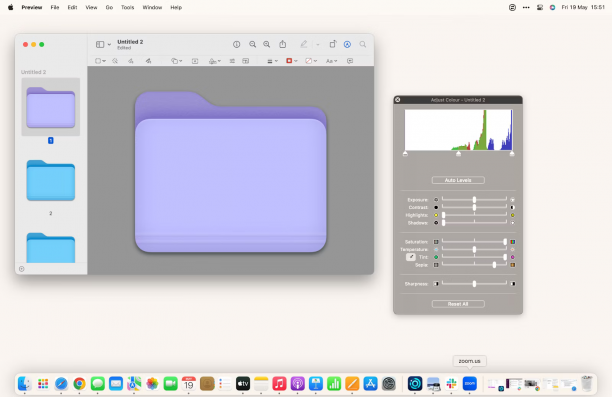Screen dimensions: 612x397
Task: Choose the Draw tool
Action: [x=148, y=61]
